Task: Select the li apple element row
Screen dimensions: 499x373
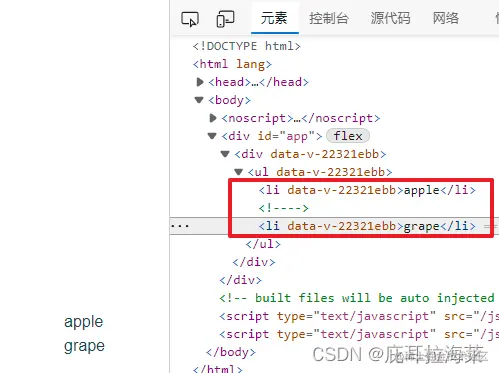Action: tap(367, 190)
